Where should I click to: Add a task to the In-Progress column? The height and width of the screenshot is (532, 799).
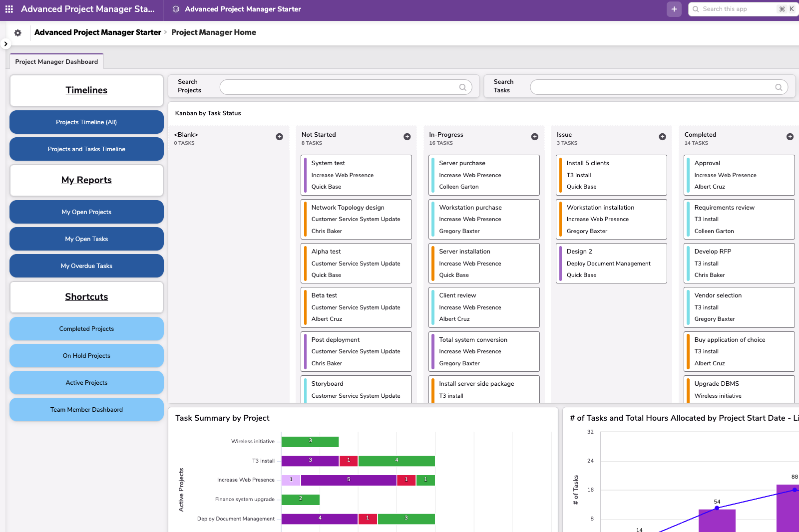click(535, 136)
